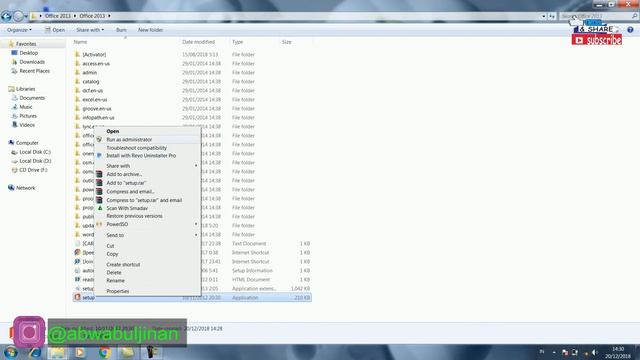Select Restore previous versions
Screen dimensions: 640x360
tap(134, 216)
